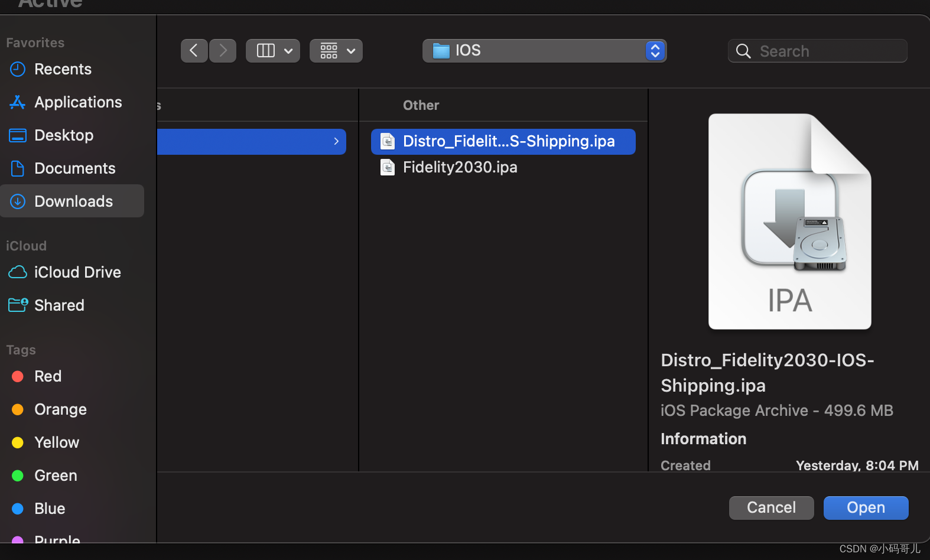The image size is (930, 560).
Task: Open the IOS folder path popup
Action: [544, 51]
